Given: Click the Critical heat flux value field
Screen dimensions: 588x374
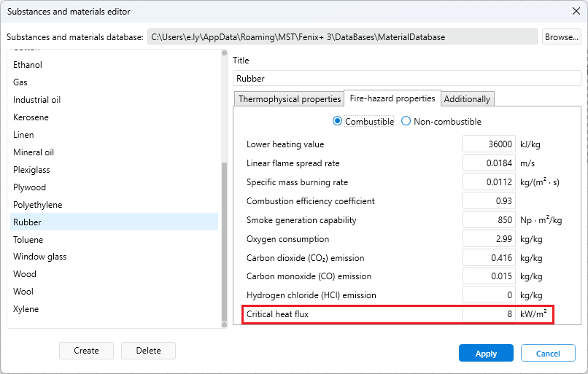Looking at the screenshot, I should pos(489,314).
